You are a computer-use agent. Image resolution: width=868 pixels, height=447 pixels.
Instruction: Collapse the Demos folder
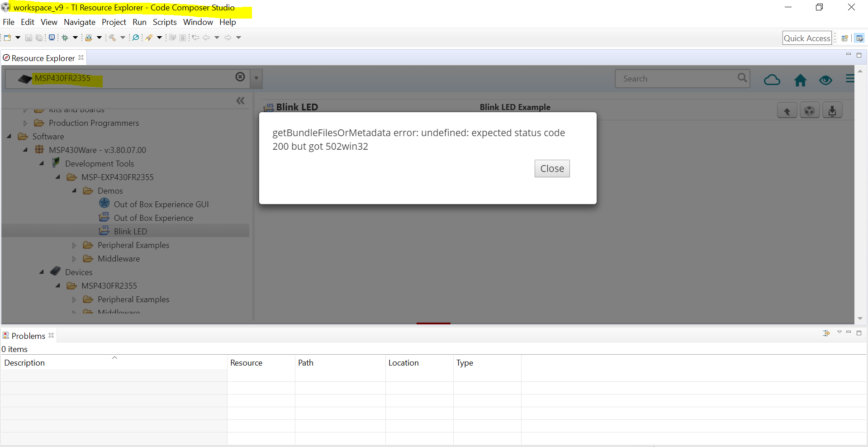[74, 190]
